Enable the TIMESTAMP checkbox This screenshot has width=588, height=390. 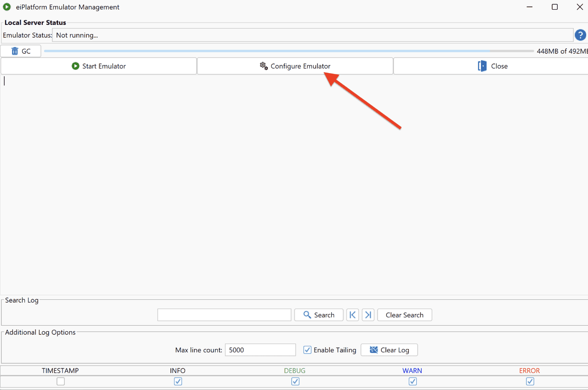click(61, 381)
